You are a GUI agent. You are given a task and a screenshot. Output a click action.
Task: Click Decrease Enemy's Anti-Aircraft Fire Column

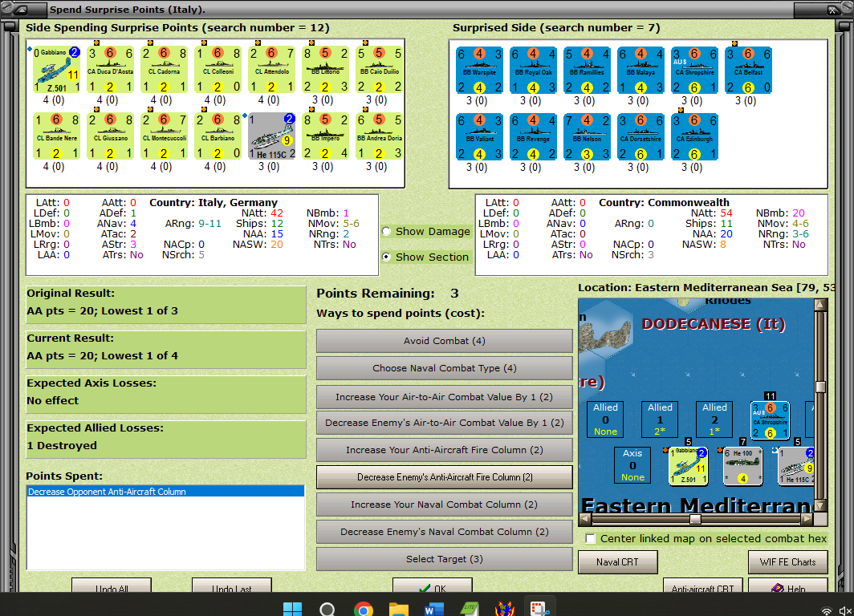(x=445, y=477)
